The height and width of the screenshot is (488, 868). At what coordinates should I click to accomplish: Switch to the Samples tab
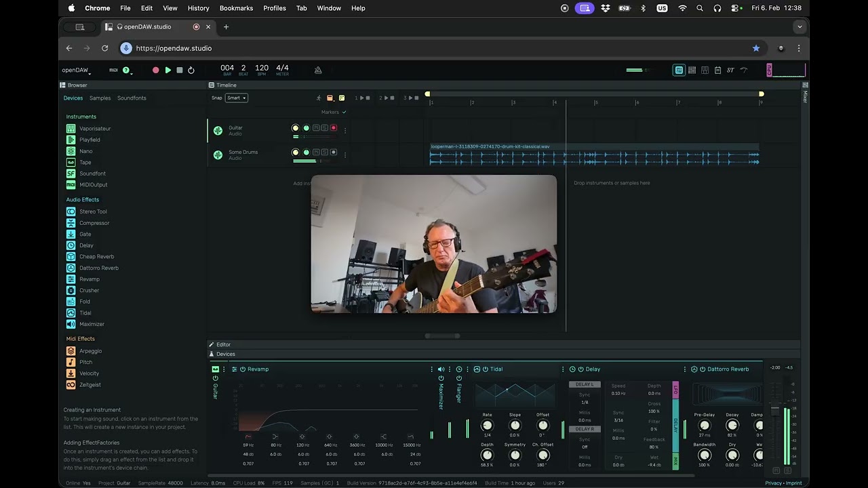click(x=100, y=98)
